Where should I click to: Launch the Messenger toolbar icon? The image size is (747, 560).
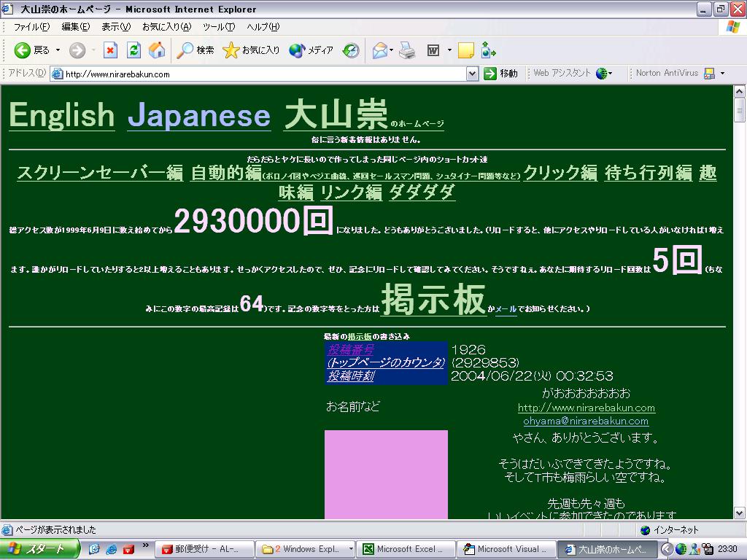point(488,50)
